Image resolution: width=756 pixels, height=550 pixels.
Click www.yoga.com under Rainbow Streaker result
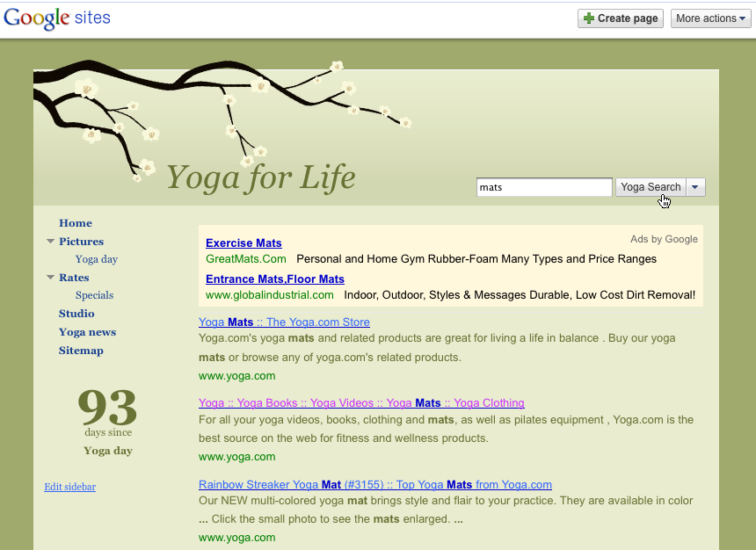(236, 538)
